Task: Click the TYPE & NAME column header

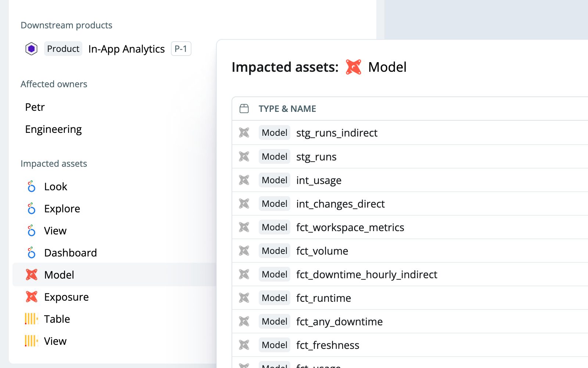Action: click(x=287, y=109)
